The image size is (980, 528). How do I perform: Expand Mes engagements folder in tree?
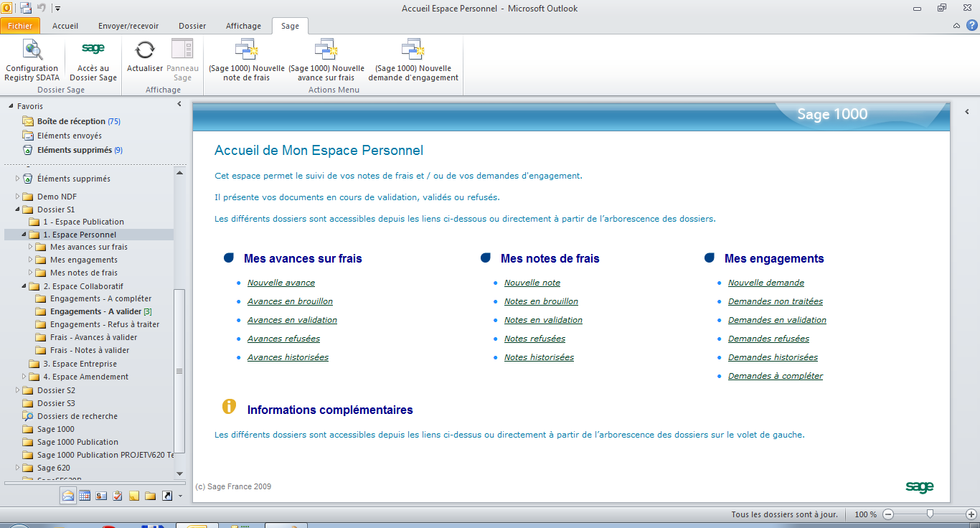click(30, 260)
